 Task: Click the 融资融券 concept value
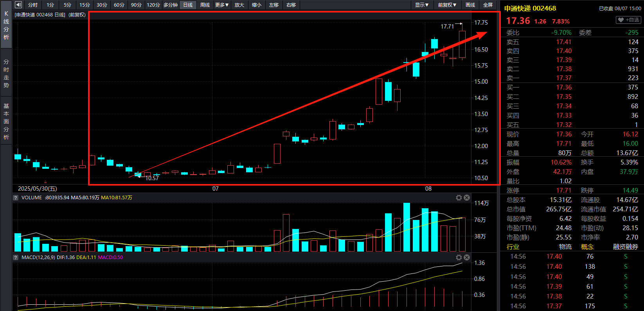click(x=626, y=247)
